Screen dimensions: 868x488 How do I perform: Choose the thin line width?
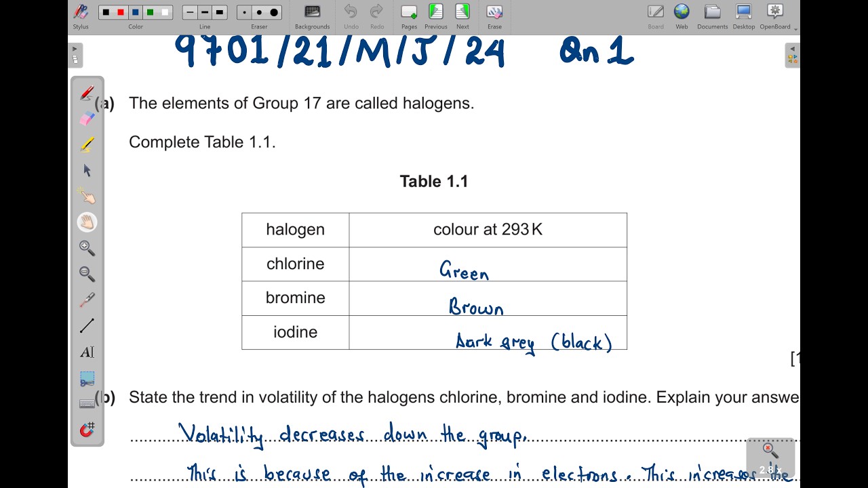click(x=190, y=12)
